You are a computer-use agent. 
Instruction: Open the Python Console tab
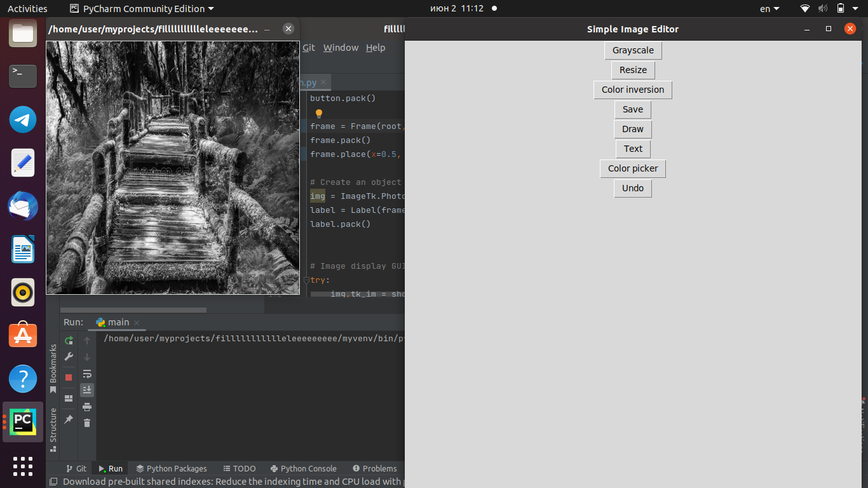[x=303, y=468]
